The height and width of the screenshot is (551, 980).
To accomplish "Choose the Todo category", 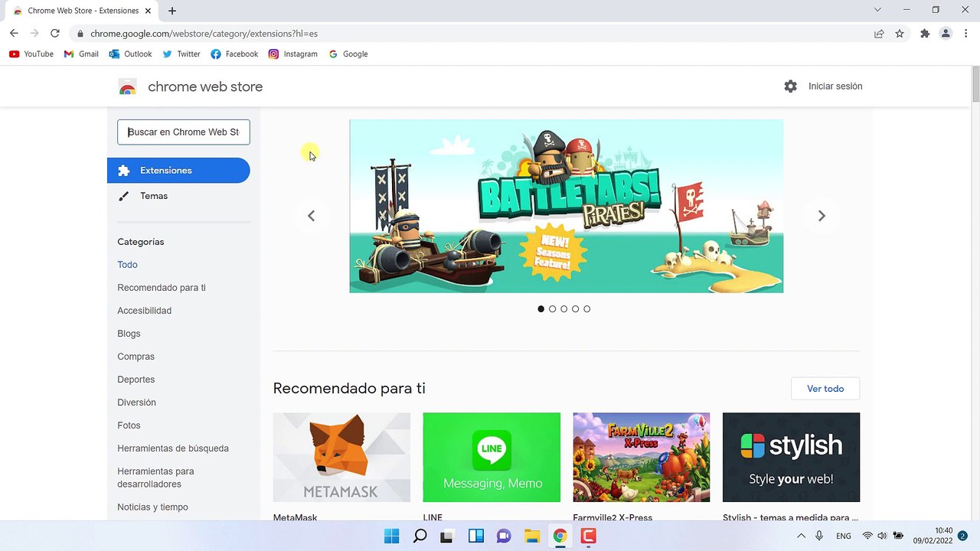I will click(x=127, y=265).
